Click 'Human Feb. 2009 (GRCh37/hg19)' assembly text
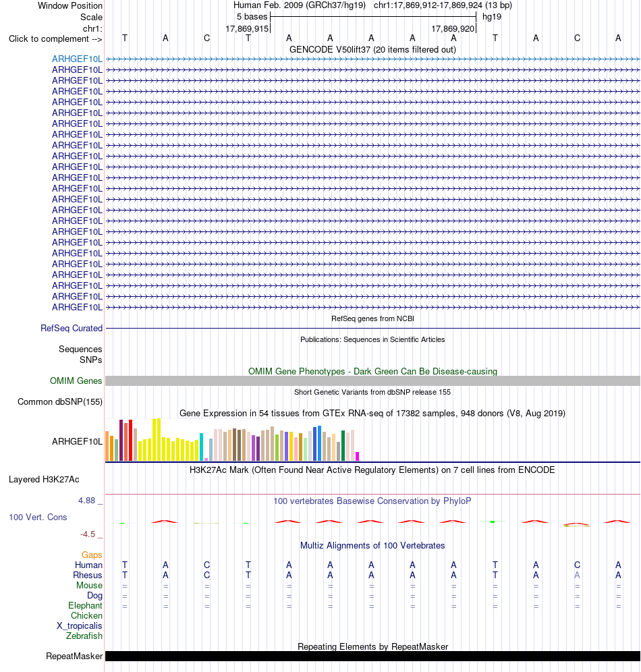Screen dimensions: 641x672 point(299,5)
